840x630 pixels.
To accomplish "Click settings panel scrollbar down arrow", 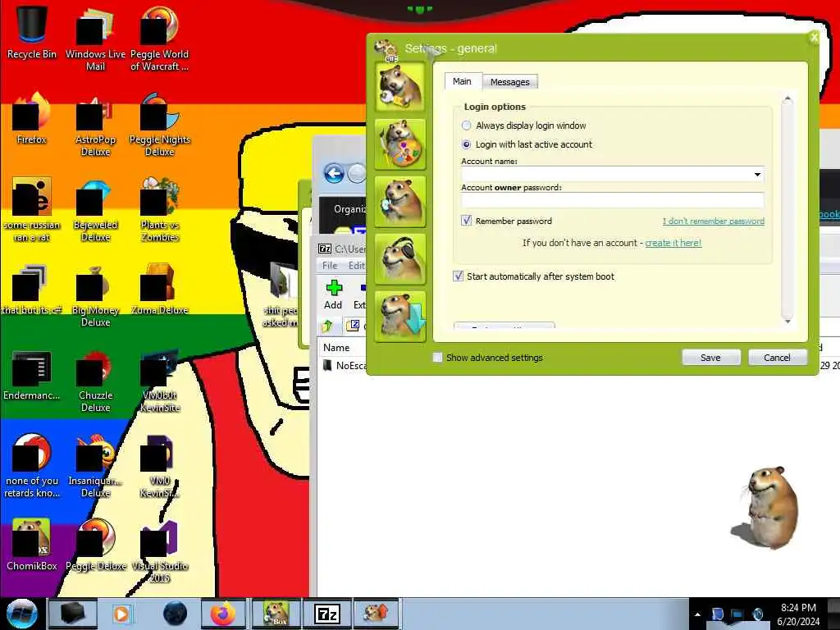I will pos(787,321).
